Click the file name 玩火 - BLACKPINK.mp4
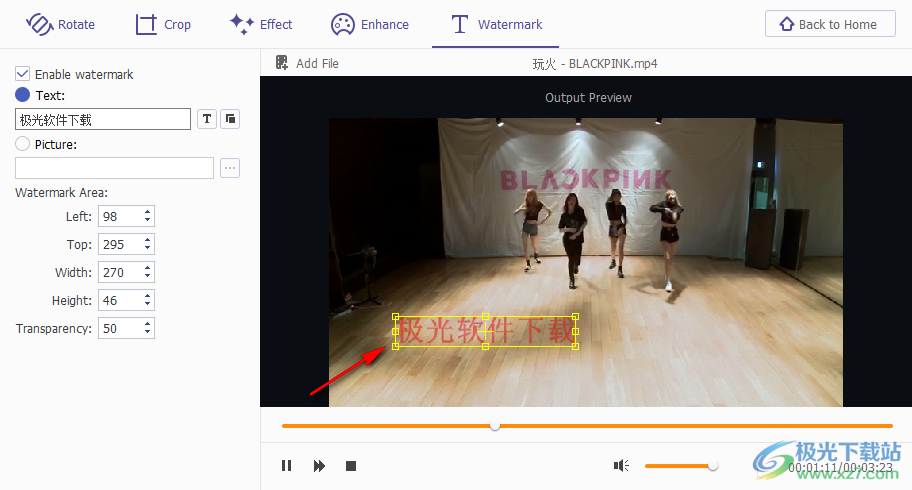 [x=595, y=63]
